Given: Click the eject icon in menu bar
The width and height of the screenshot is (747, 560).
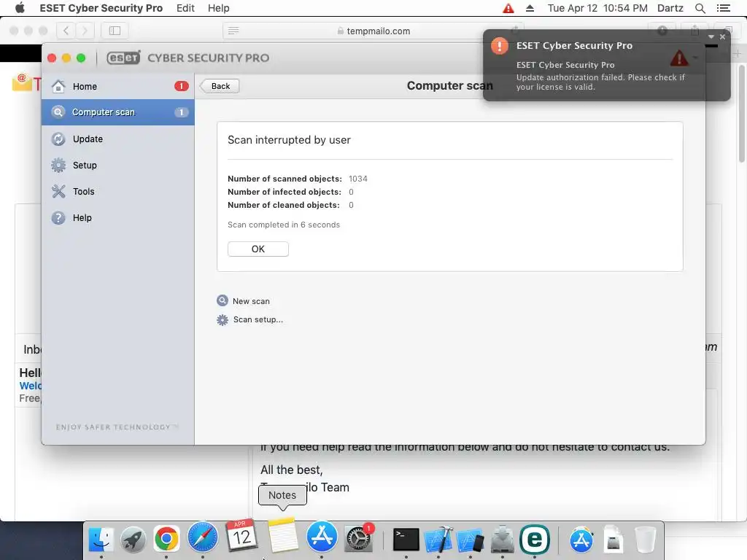Looking at the screenshot, I should (x=530, y=8).
